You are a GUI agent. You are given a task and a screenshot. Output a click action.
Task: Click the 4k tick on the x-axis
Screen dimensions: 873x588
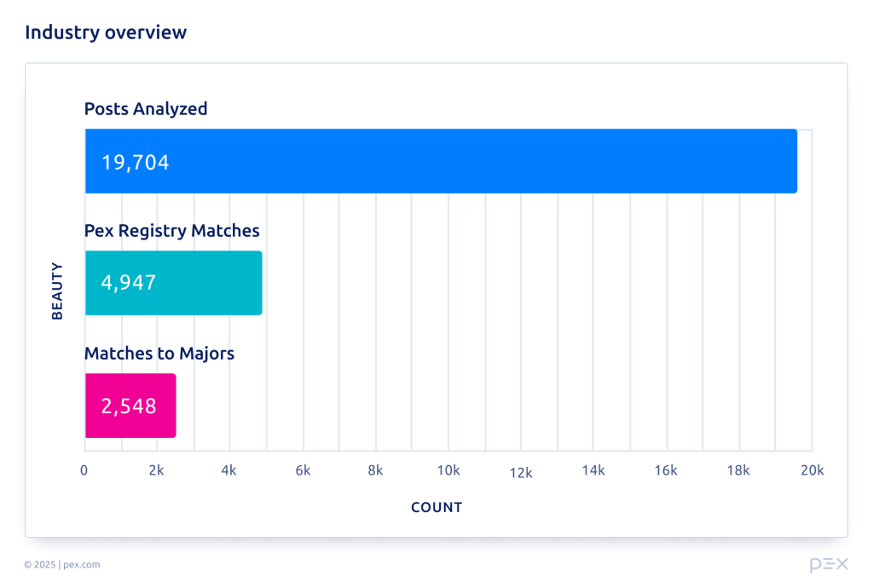point(229,470)
